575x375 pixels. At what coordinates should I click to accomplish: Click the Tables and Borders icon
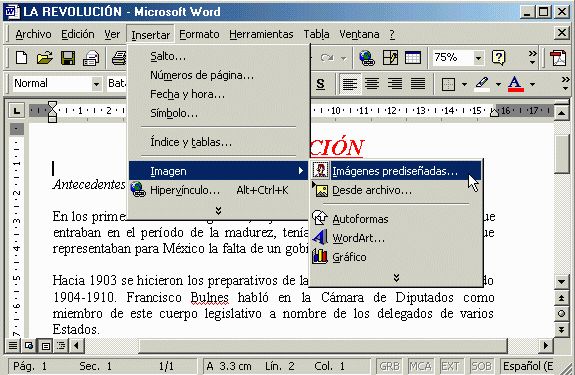pyautogui.click(x=390, y=58)
